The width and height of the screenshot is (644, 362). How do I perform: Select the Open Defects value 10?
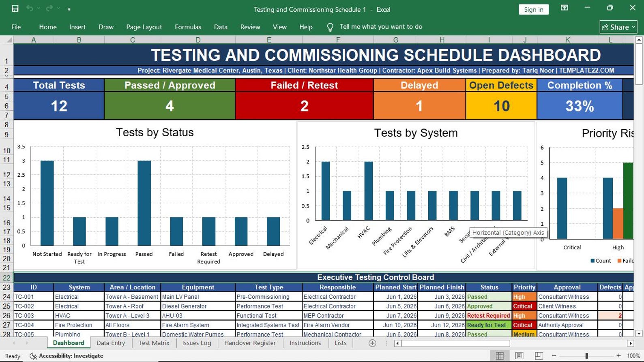[x=501, y=106]
